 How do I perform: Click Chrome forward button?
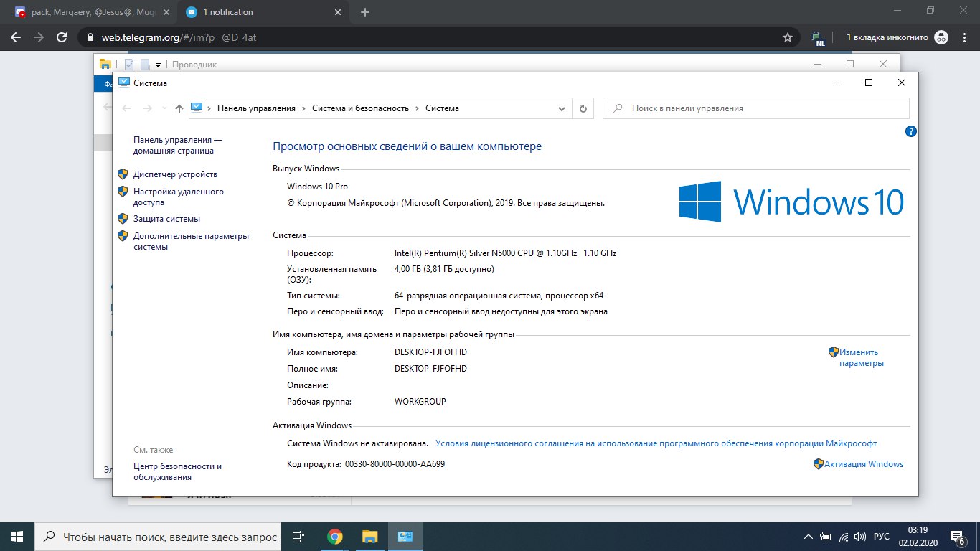tap(39, 37)
